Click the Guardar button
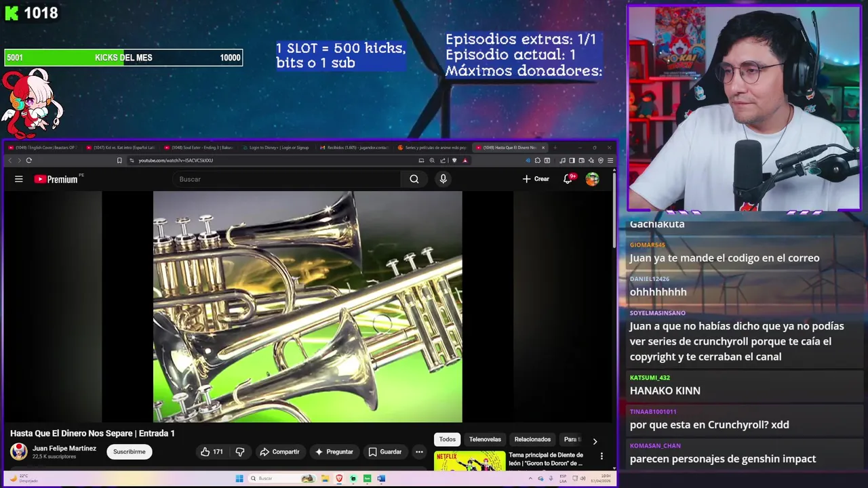The height and width of the screenshot is (488, 868). click(384, 451)
